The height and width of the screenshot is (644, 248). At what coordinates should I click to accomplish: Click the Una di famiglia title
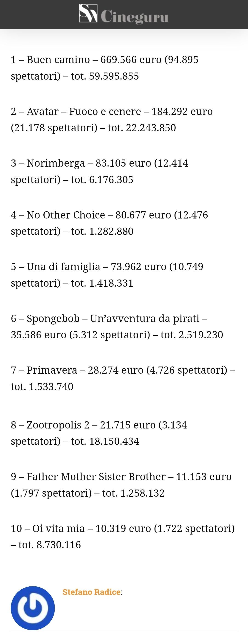click(x=63, y=266)
